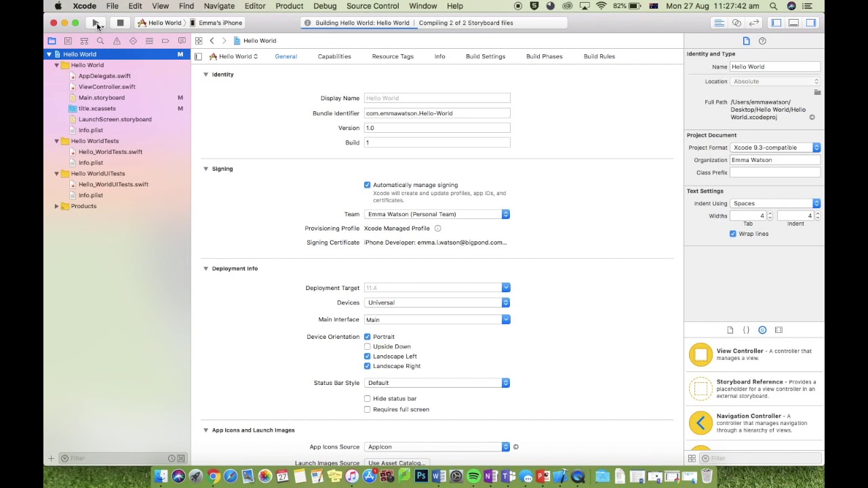Select Main.storyboard in navigator
This screenshot has height=488, width=868.
coord(102,98)
